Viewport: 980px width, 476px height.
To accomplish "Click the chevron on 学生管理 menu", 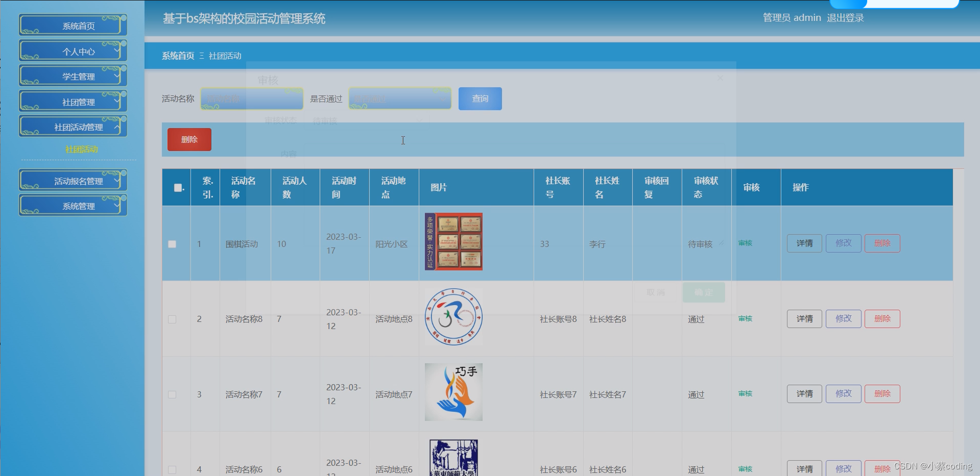I will click(x=117, y=76).
